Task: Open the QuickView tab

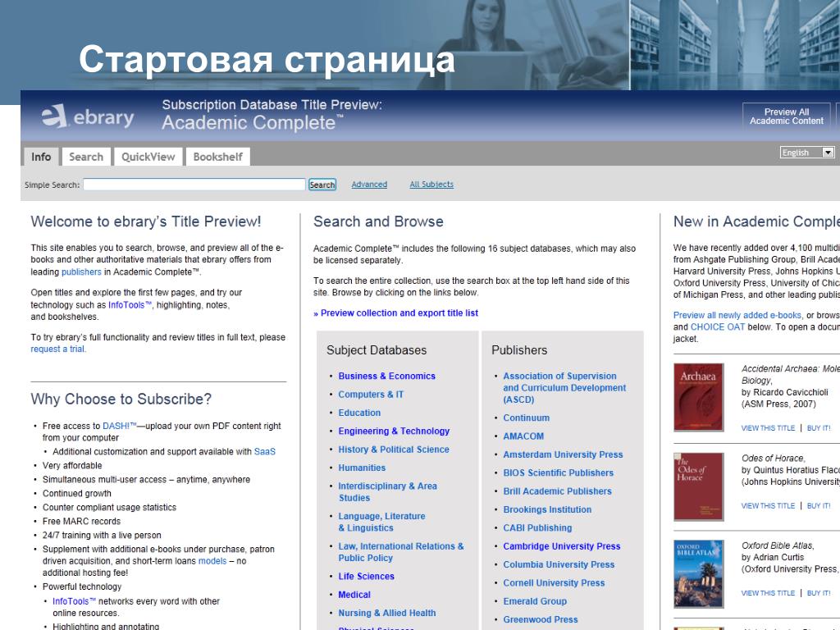Action: coord(148,157)
